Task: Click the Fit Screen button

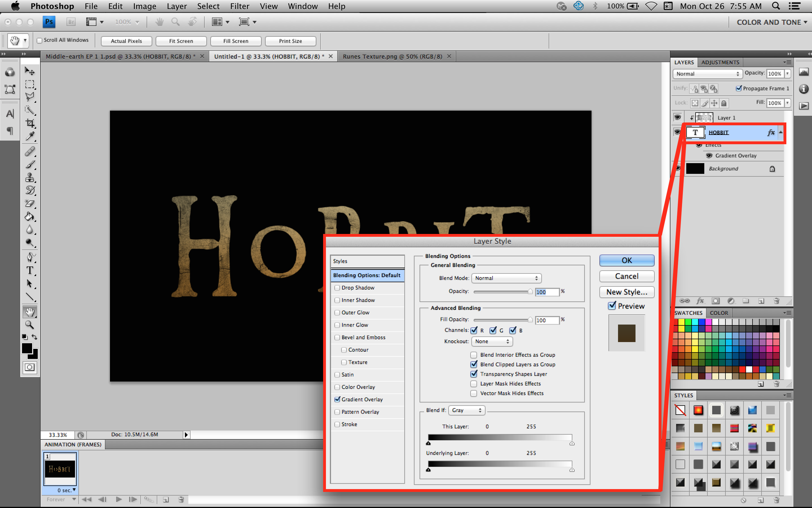Action: pyautogui.click(x=181, y=41)
